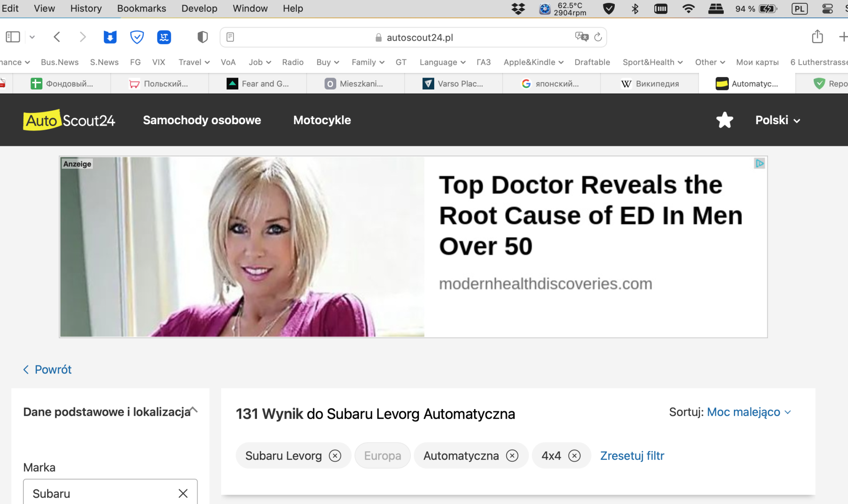Click the page reload icon in address bar
848x504 pixels.
(x=598, y=37)
